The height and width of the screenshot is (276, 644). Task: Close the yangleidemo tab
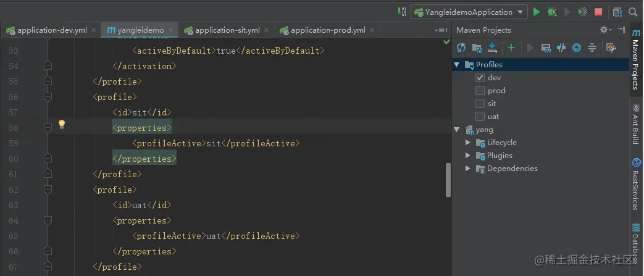pyautogui.click(x=171, y=30)
